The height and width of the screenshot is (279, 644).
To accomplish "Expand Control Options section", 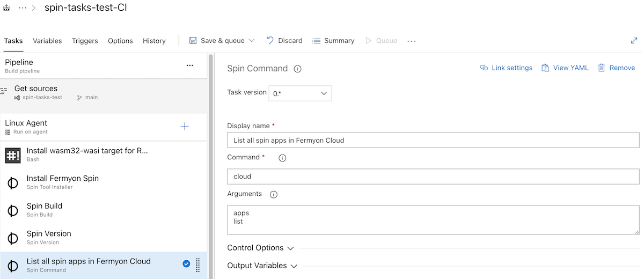I will [x=261, y=248].
